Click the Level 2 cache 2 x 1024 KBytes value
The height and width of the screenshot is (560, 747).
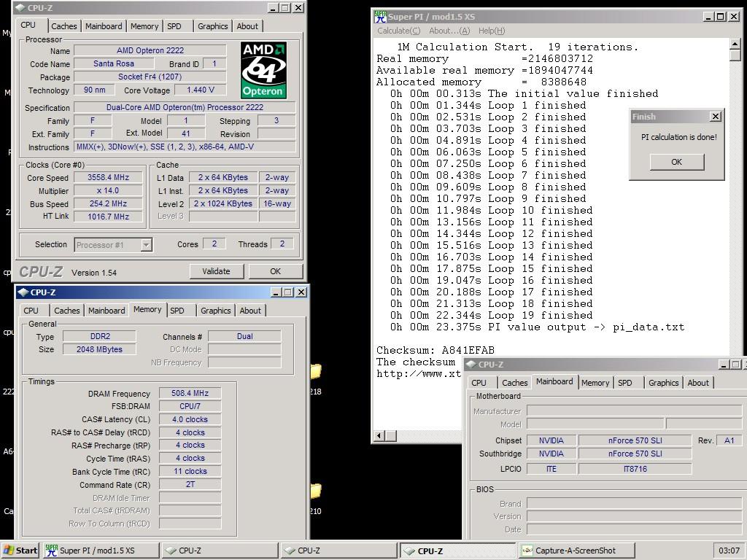[x=223, y=203]
